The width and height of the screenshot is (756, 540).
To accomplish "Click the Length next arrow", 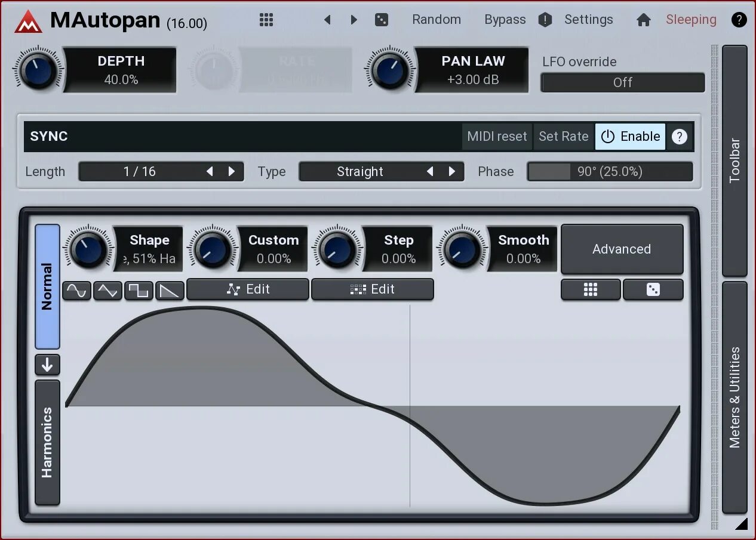I will (232, 171).
